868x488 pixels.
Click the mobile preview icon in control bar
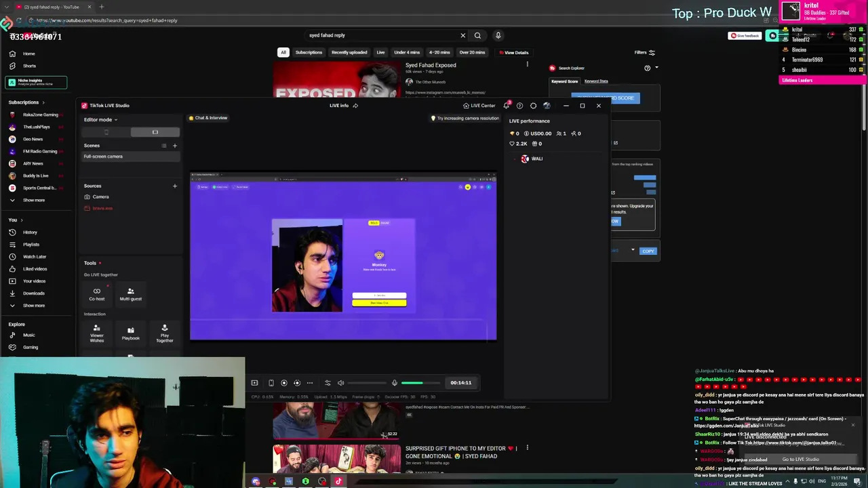click(x=271, y=383)
